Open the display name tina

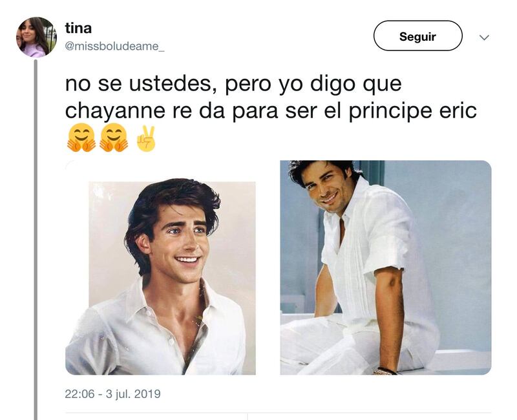[78, 28]
